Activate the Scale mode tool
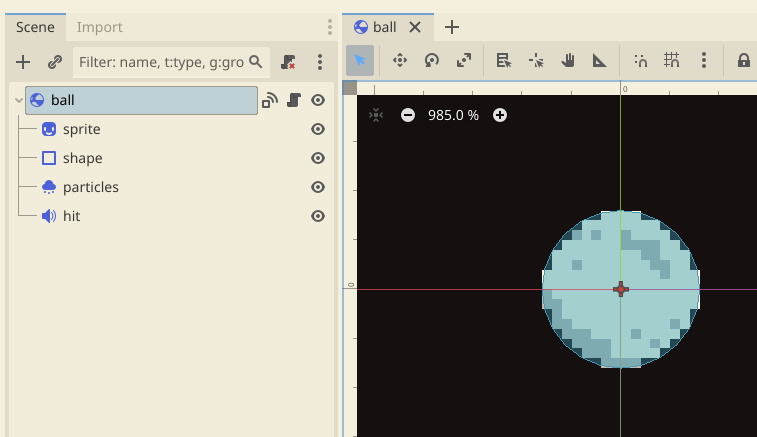 (x=463, y=60)
